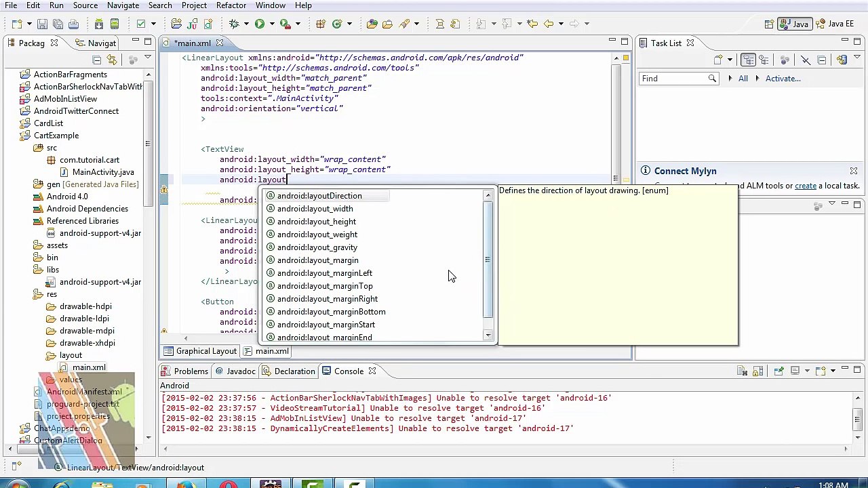Open the Project menu

tap(194, 5)
